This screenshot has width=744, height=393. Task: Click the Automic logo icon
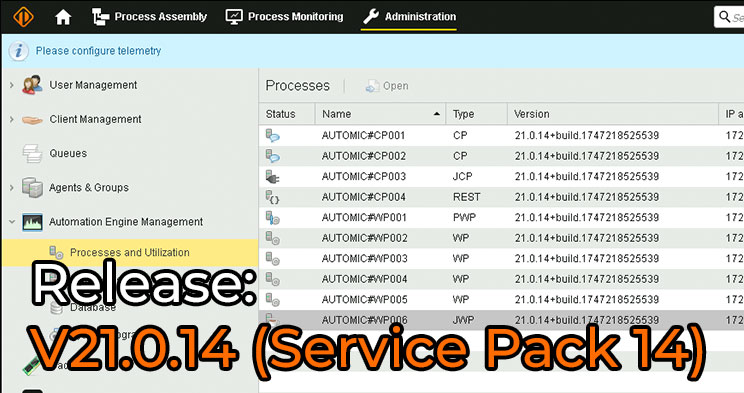point(23,17)
